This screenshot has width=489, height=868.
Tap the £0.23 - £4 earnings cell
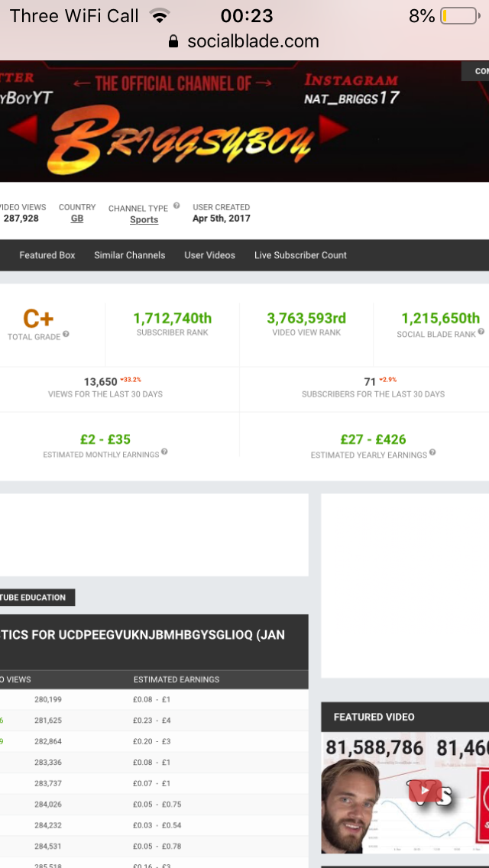tap(152, 721)
